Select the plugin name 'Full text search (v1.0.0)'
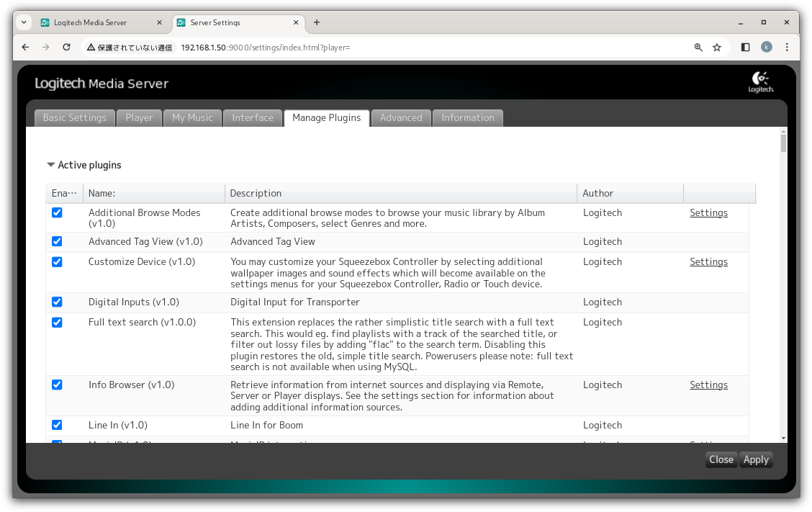This screenshot has width=812, height=512. coord(142,323)
